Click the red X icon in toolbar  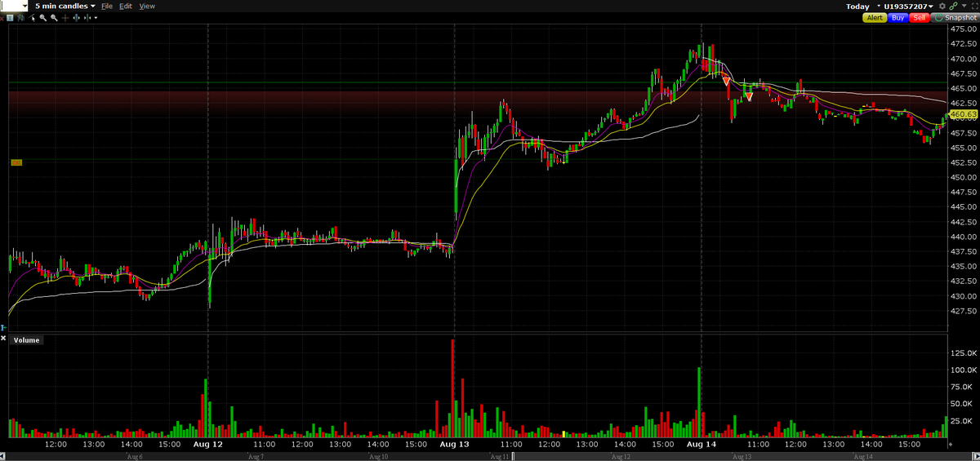(x=2, y=18)
